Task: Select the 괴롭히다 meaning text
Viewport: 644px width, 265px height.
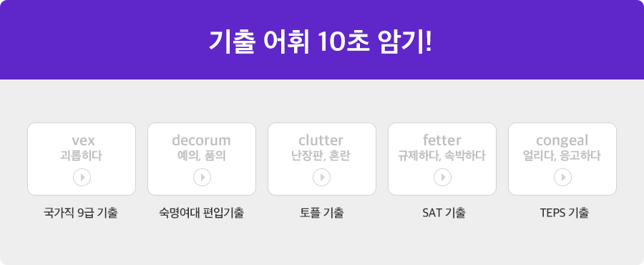Action: click(81, 157)
